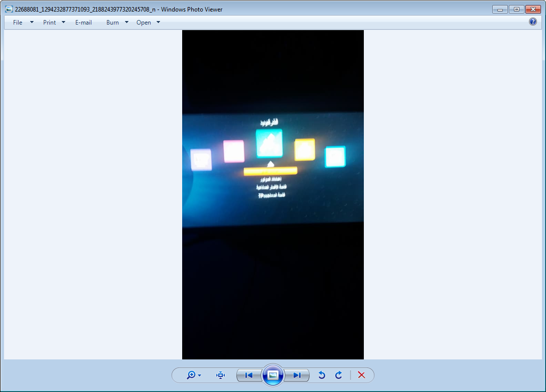Click the magnifier zoom button
Viewport: 546px width, 392px height.
(x=193, y=375)
